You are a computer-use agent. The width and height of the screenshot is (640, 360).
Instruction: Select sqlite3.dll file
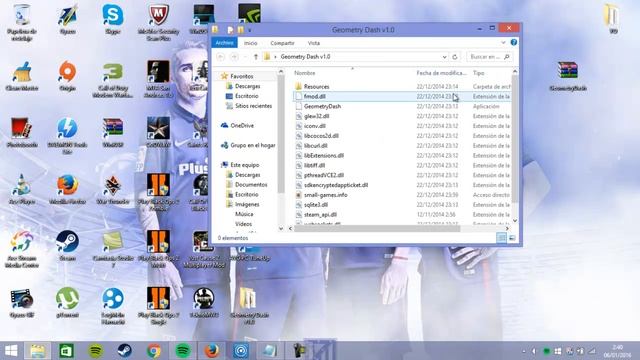[316, 205]
